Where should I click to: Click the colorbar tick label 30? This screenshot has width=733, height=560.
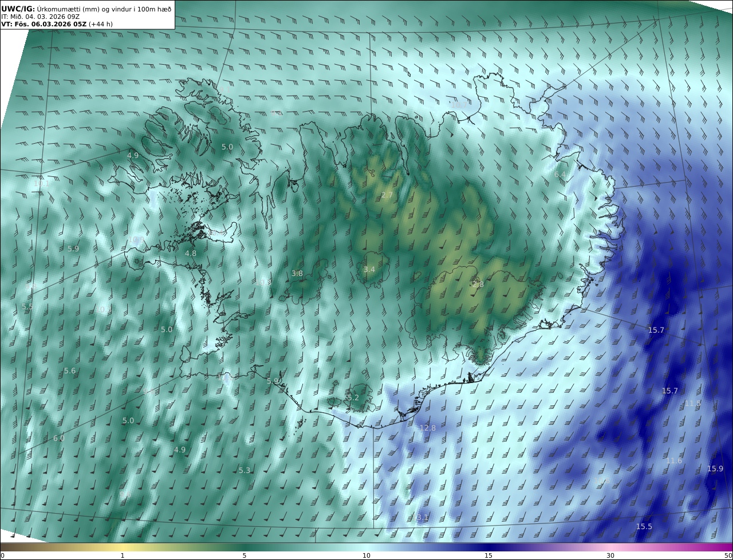pyautogui.click(x=610, y=555)
